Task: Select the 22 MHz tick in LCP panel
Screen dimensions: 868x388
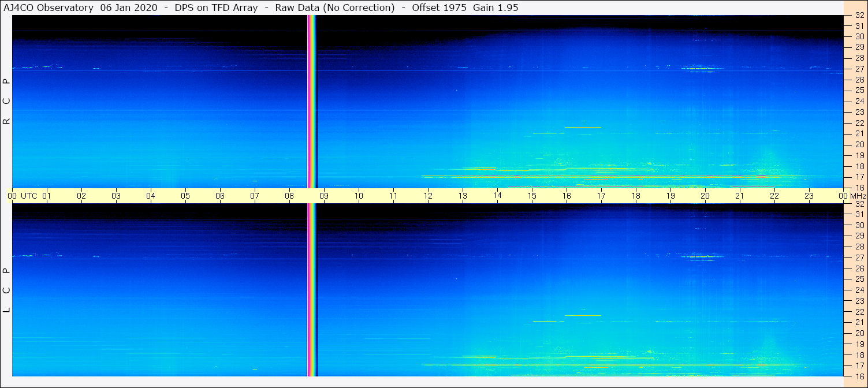Action: [x=859, y=312]
